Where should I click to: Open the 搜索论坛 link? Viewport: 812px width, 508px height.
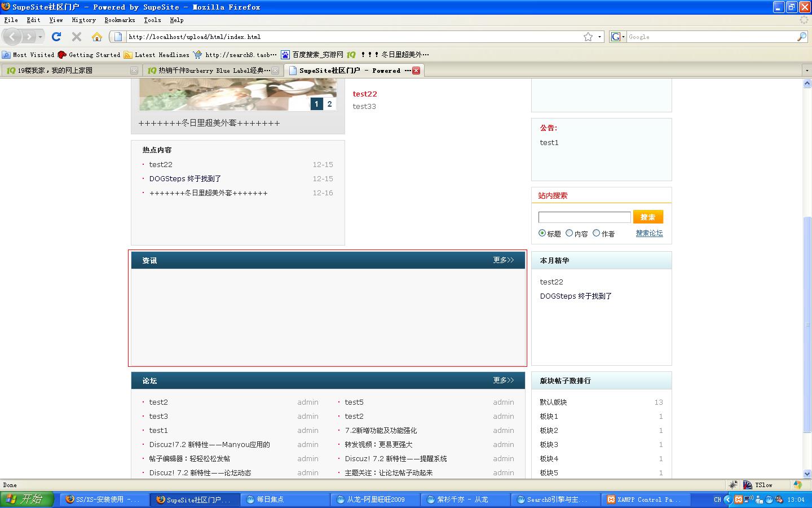[649, 233]
